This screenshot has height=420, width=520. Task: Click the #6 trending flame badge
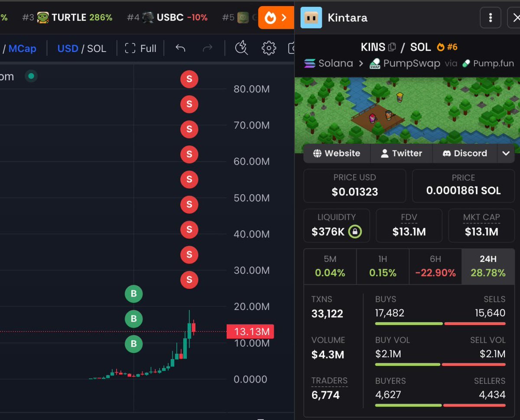click(x=447, y=47)
